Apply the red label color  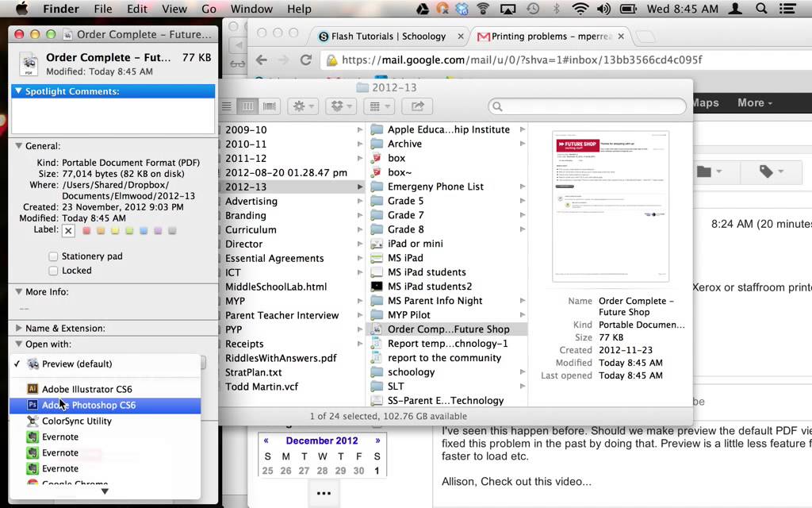[x=86, y=231]
